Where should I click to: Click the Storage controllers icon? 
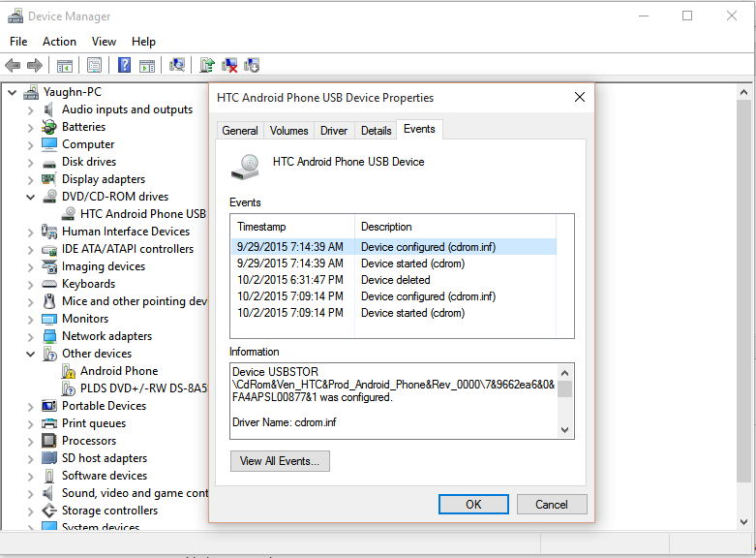49,511
